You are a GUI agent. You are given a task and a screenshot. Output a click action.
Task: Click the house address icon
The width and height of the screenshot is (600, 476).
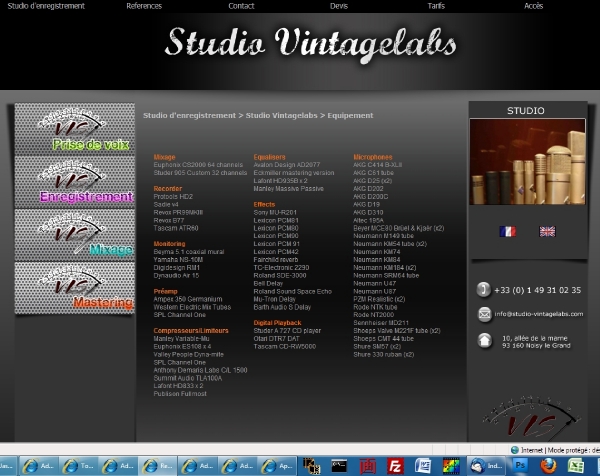(x=484, y=340)
